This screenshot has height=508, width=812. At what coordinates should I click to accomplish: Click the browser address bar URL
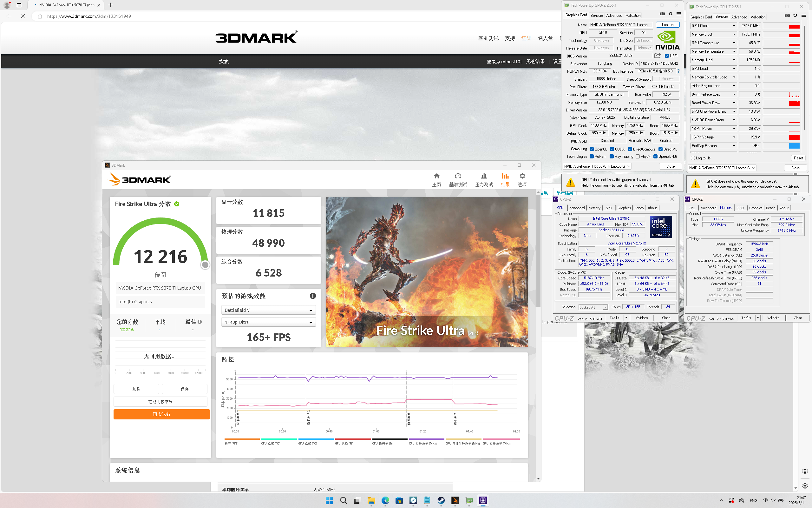(x=89, y=16)
